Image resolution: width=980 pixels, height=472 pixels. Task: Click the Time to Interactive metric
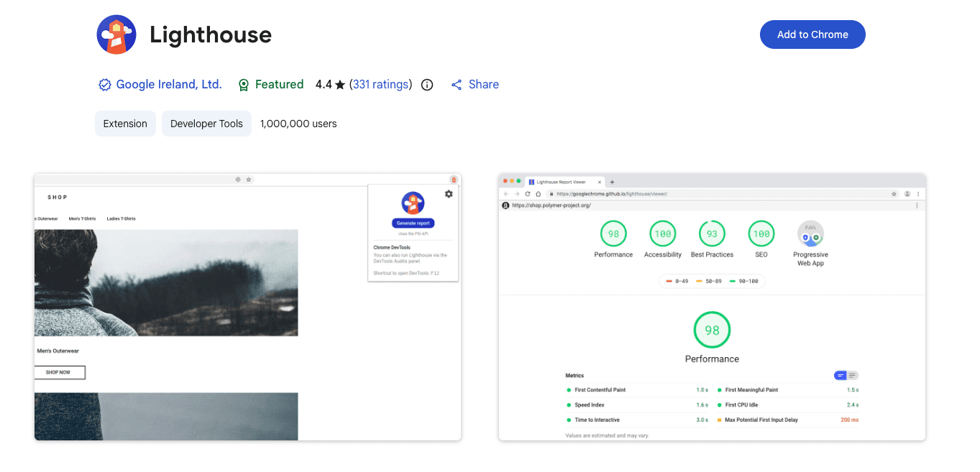click(x=638, y=420)
